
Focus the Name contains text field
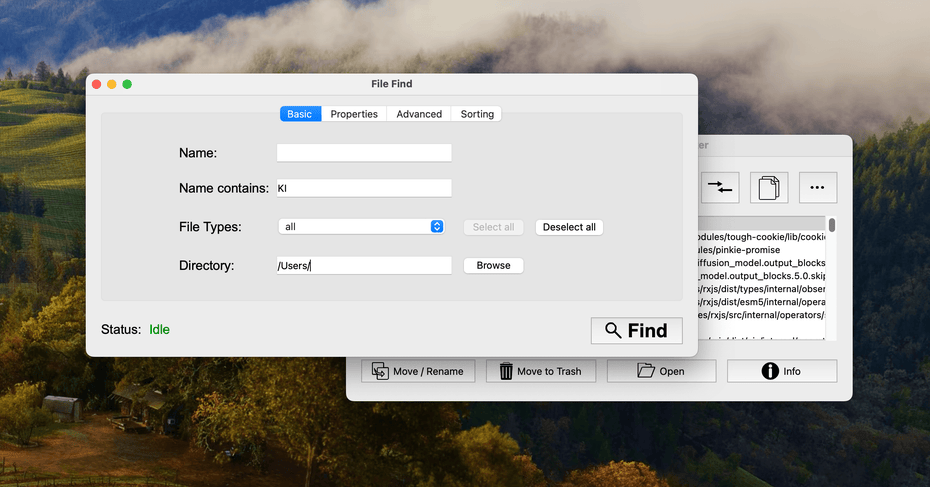pos(364,188)
